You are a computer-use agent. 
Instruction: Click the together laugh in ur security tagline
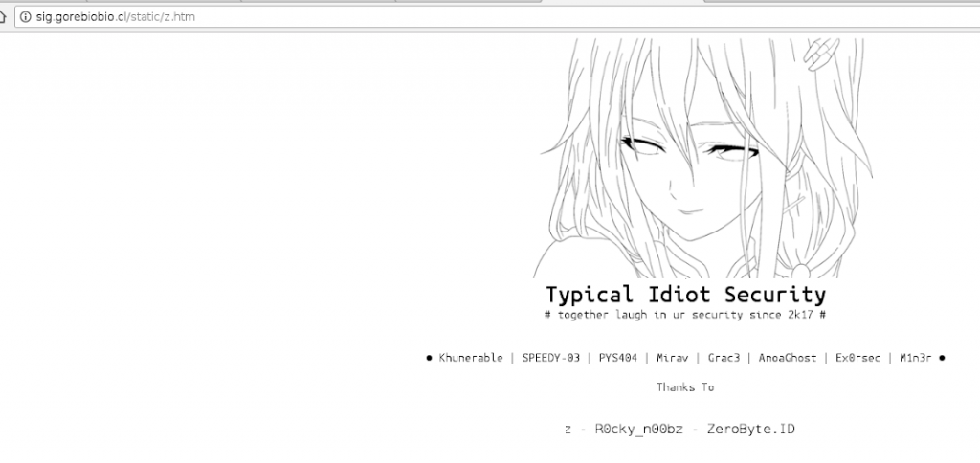[x=685, y=315]
